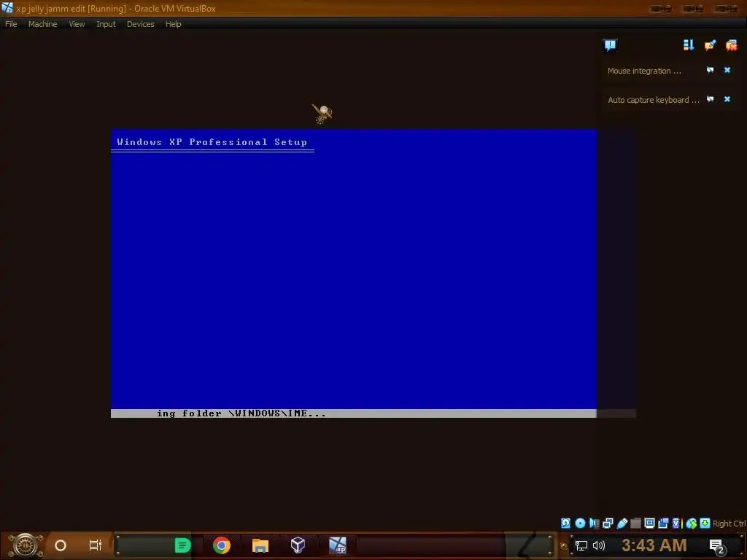Open network status in system tray
Image resolution: width=747 pixels, height=560 pixels.
tap(581, 545)
